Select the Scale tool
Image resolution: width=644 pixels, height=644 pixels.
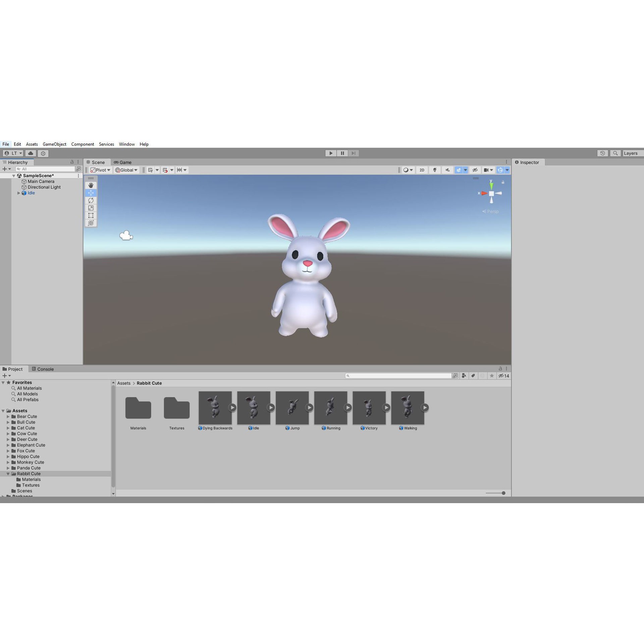coord(91,208)
